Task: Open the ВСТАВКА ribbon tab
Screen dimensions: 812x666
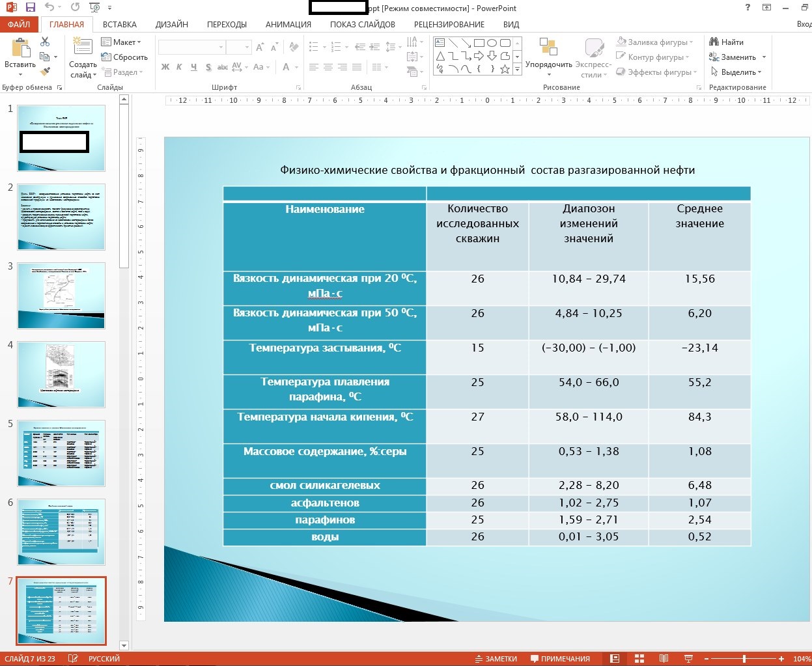Action: click(119, 25)
